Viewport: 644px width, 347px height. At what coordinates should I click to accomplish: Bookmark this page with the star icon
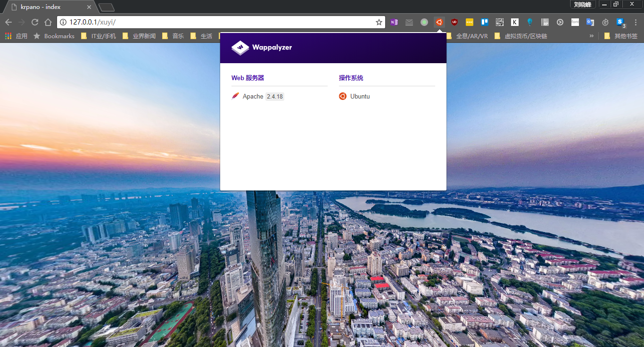pyautogui.click(x=379, y=22)
